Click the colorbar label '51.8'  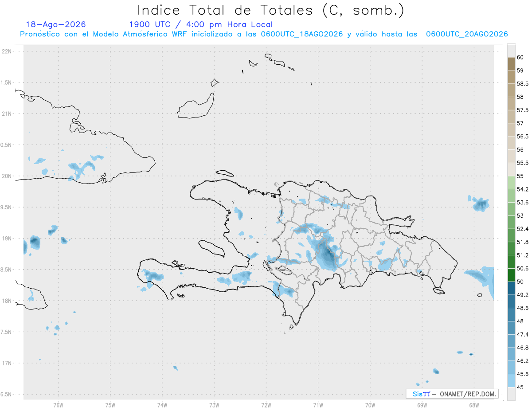[x=523, y=242]
